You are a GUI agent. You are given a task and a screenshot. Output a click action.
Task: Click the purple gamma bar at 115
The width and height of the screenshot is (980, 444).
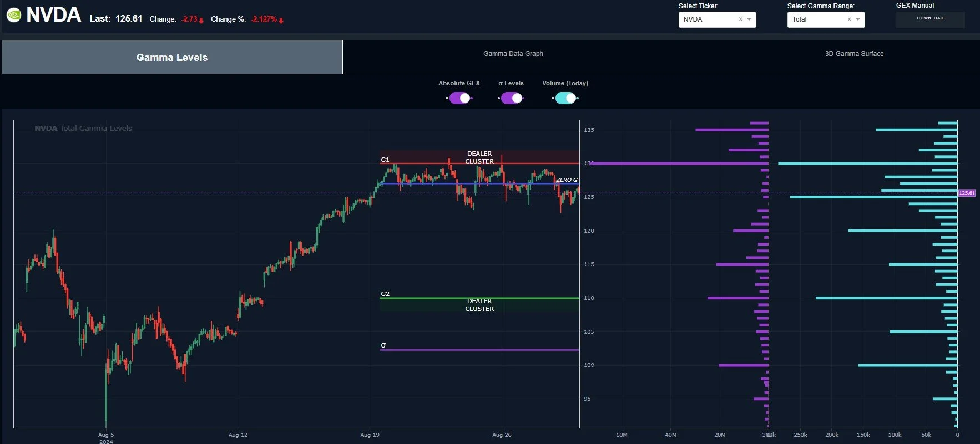coord(742,264)
